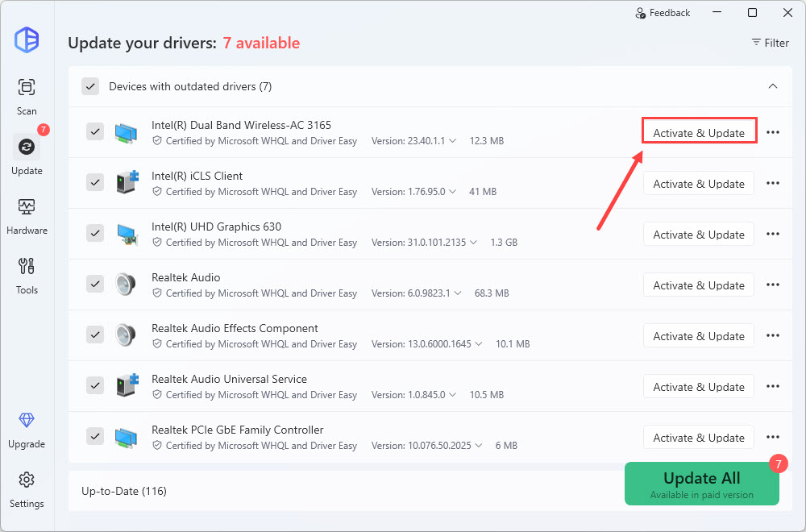This screenshot has width=806, height=532.
Task: Click the green Update All button
Action: coord(701,484)
